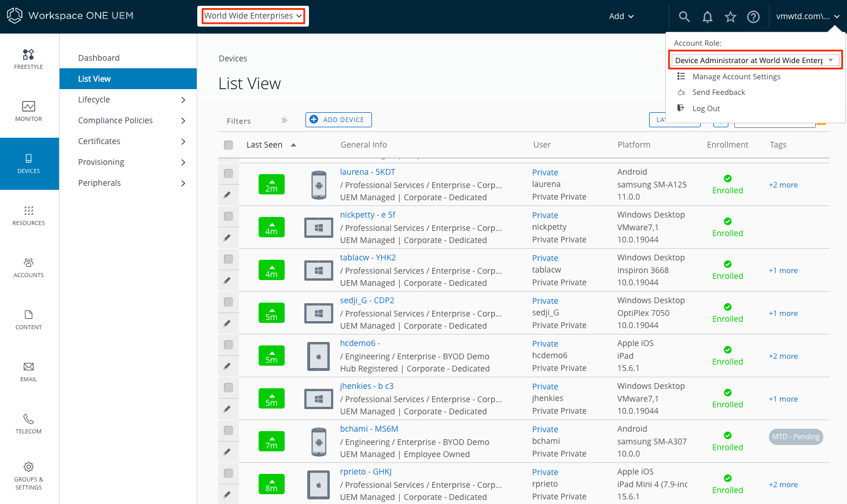Choose Log Out from account menu
This screenshot has width=847, height=504.
point(706,109)
